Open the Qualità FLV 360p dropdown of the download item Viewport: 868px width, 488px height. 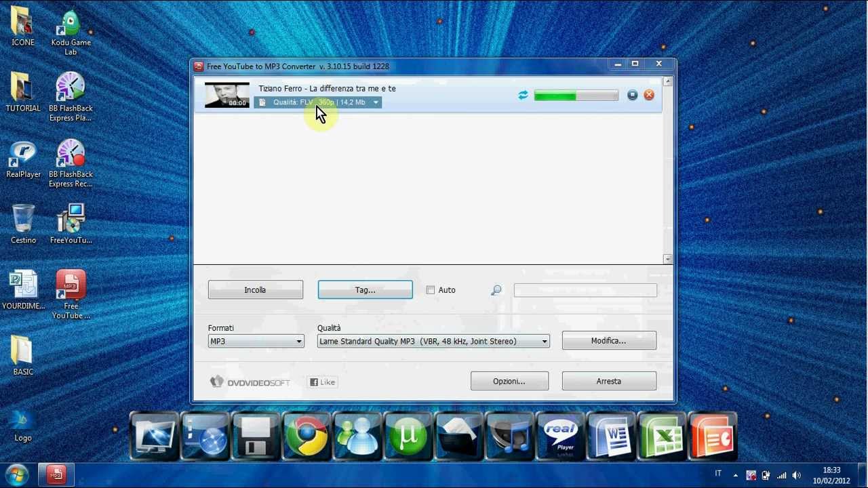click(319, 102)
